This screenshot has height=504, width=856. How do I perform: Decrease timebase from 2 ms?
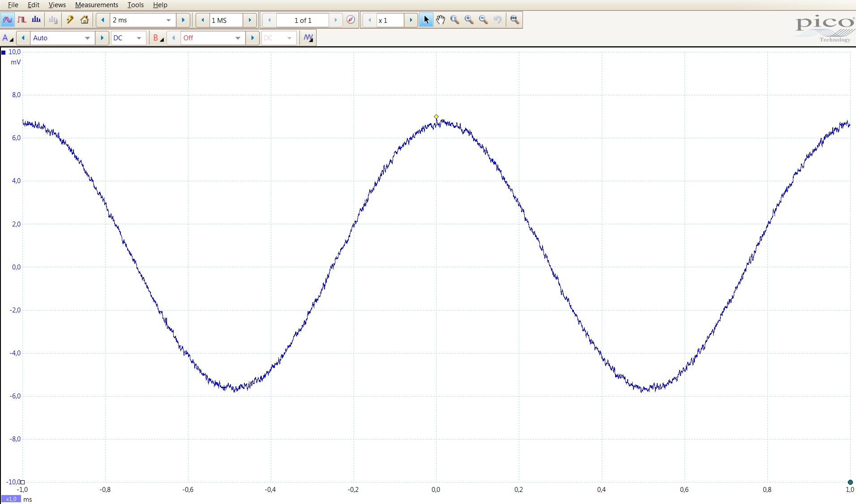click(x=103, y=20)
